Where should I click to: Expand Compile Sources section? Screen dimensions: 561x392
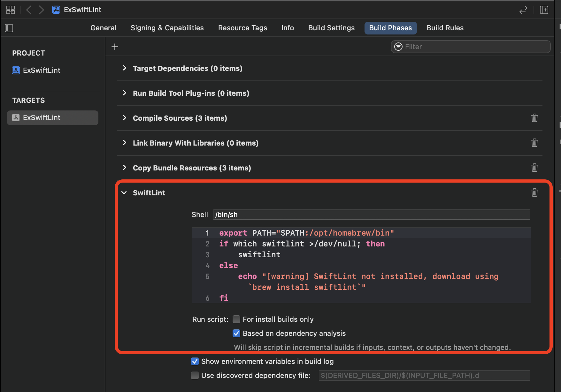point(125,118)
